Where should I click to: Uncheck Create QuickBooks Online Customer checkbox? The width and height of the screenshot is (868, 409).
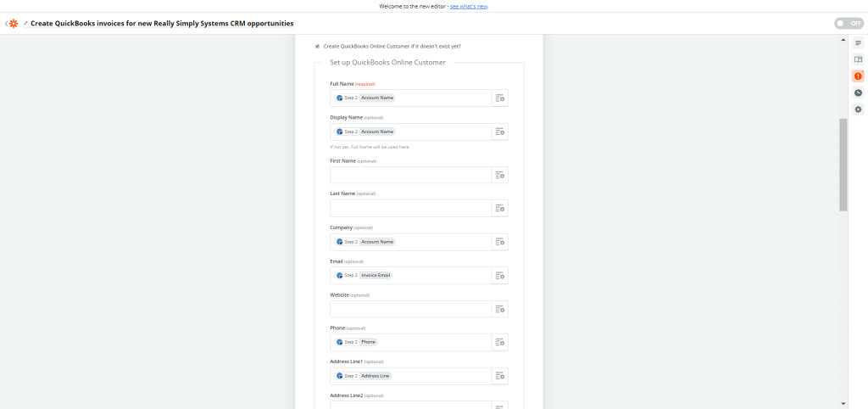[x=317, y=46]
